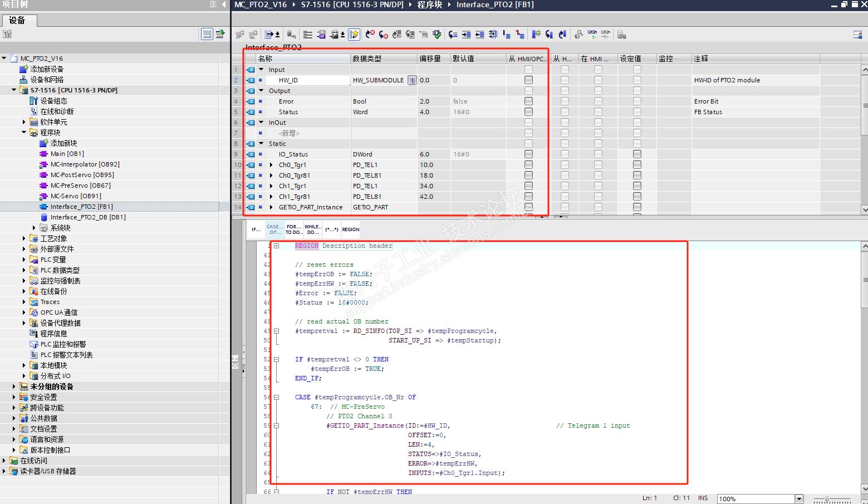Expand the REGION Description header fold

pos(276,246)
